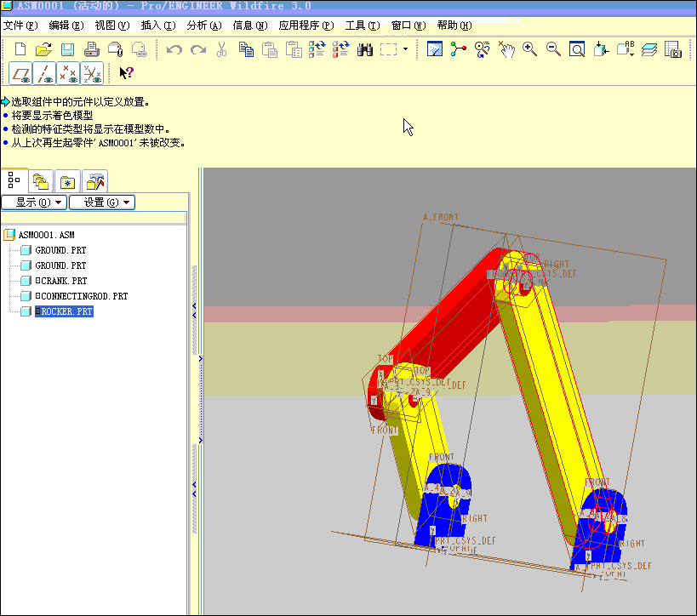Open the 显示(O) dropdown

(x=34, y=202)
